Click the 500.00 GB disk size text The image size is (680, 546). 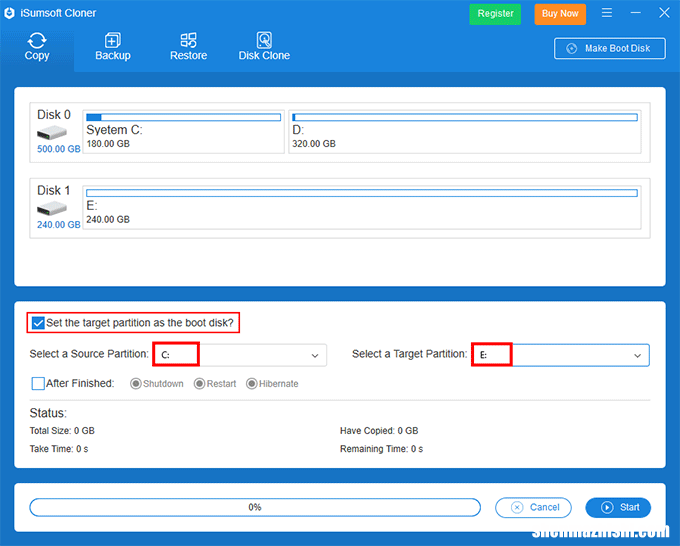[59, 149]
